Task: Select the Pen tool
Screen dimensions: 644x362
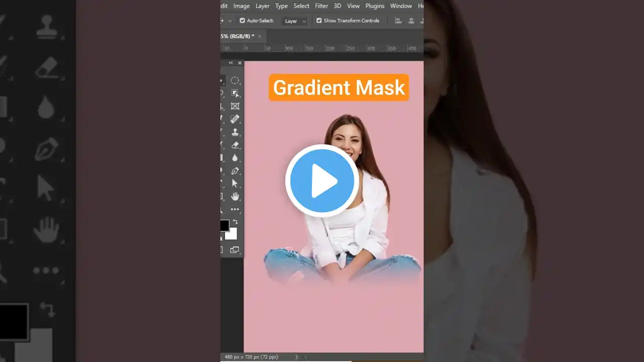Action: click(234, 170)
